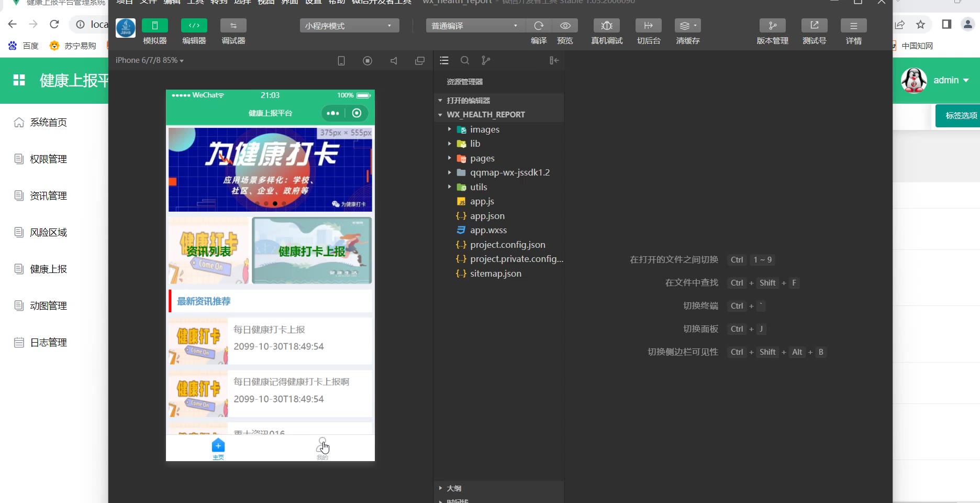Click the source control icon in sidebar

(x=486, y=61)
